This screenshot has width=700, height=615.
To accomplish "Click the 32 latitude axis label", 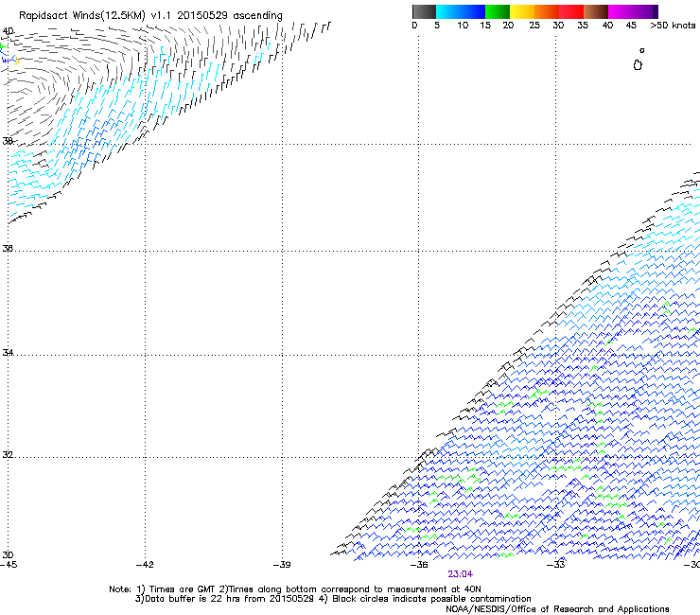I will click(x=8, y=455).
